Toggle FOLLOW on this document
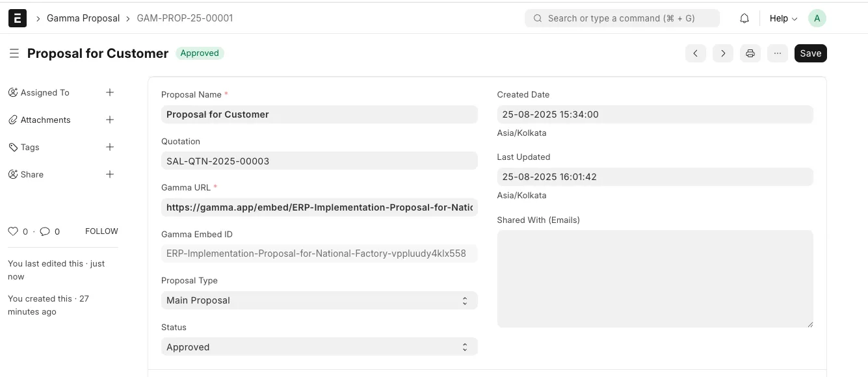This screenshot has height=377, width=868. click(x=101, y=231)
